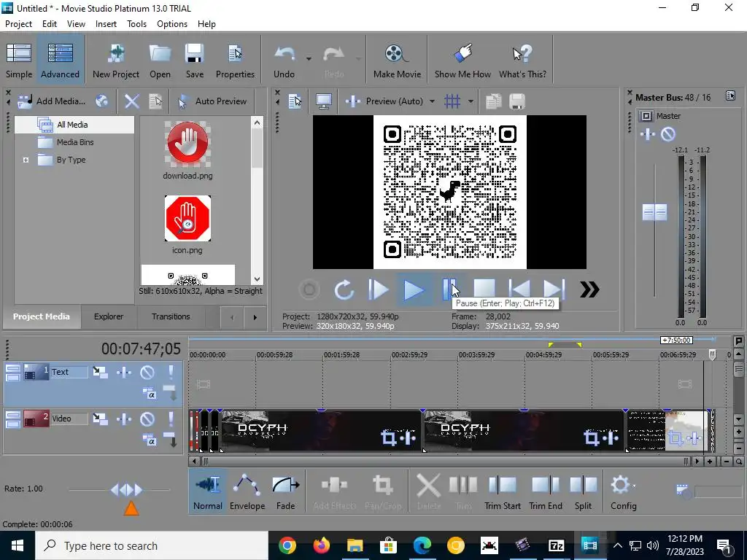Mute the Text track
The width and height of the screenshot is (747, 560).
coord(147,372)
